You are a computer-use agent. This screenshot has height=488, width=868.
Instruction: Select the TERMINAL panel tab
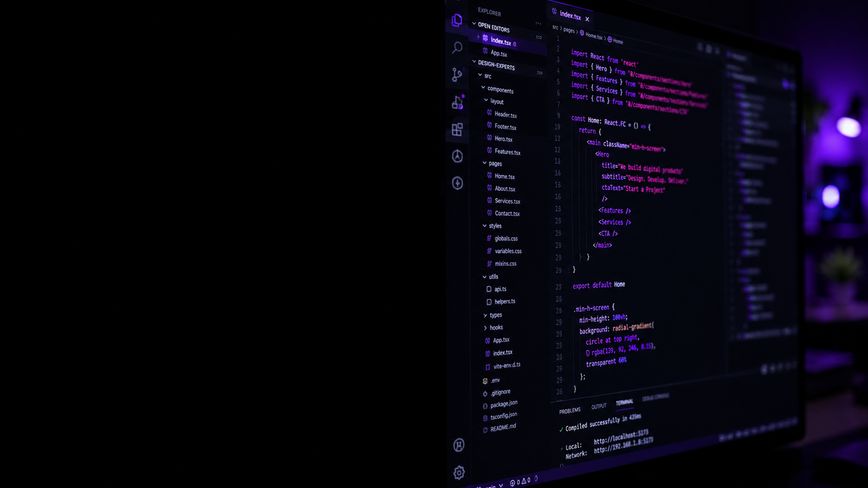click(624, 402)
